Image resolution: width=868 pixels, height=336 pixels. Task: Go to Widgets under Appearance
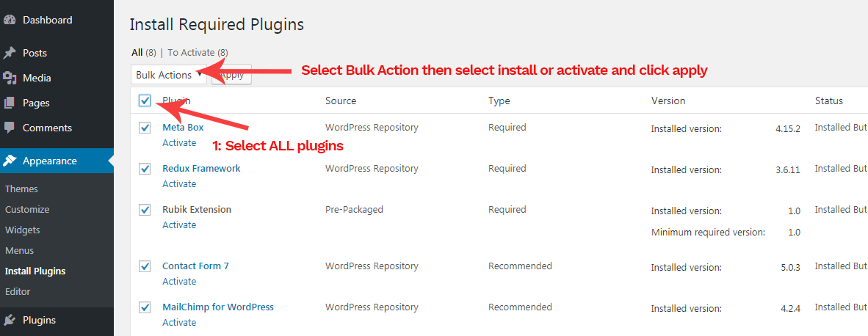(22, 230)
